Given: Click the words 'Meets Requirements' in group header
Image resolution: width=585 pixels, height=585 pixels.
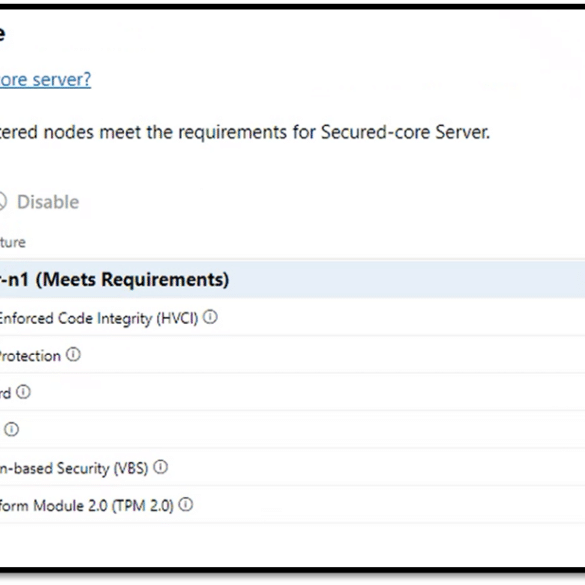Looking at the screenshot, I should pyautogui.click(x=132, y=279).
